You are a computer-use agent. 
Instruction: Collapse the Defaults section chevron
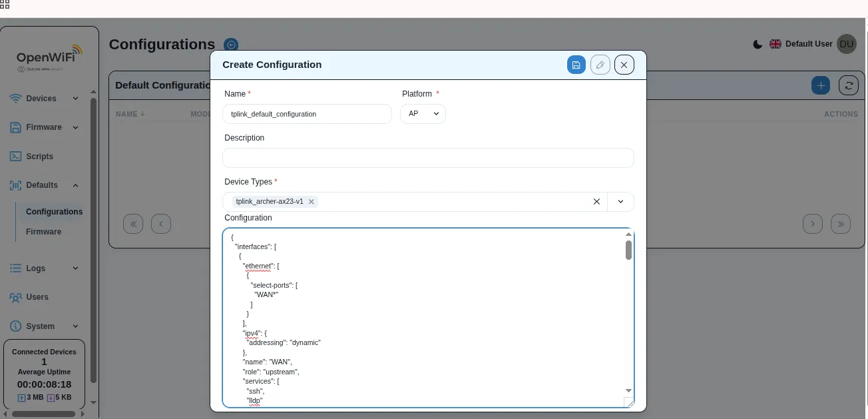(75, 185)
